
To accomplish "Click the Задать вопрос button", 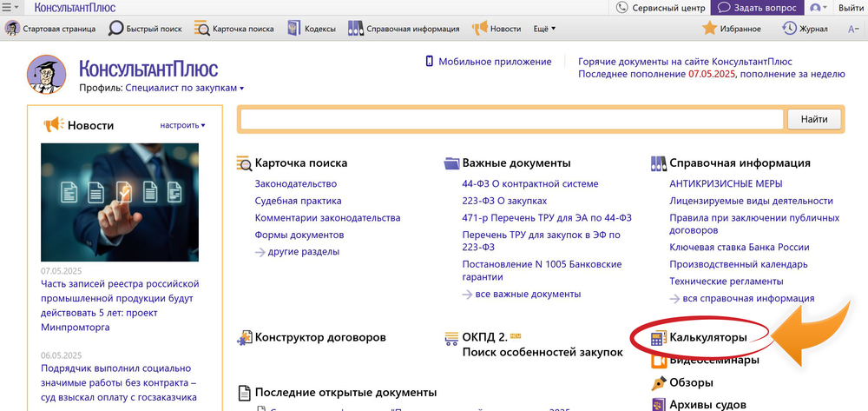I will (757, 8).
